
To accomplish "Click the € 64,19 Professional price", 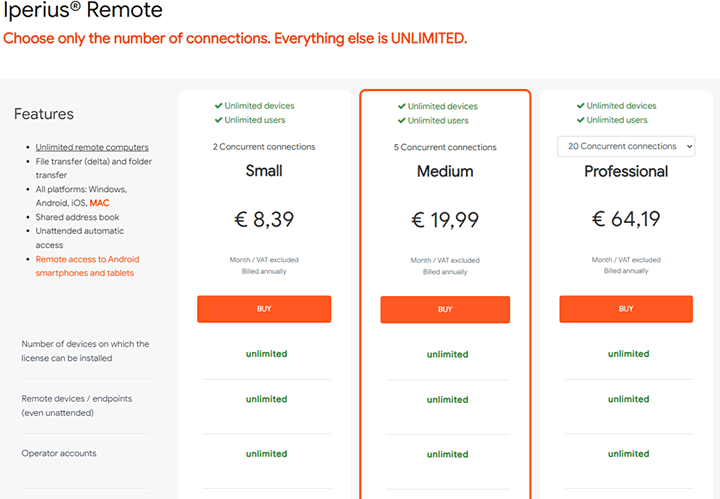I will [626, 219].
